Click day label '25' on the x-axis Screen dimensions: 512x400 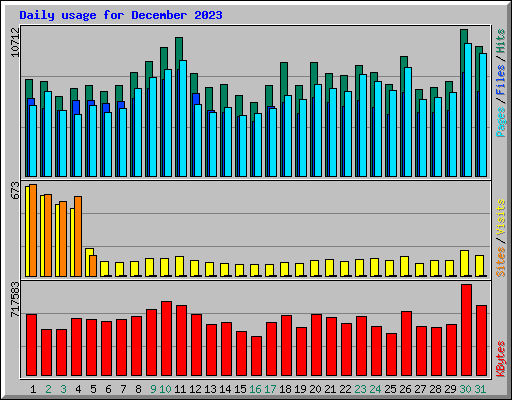(x=390, y=389)
